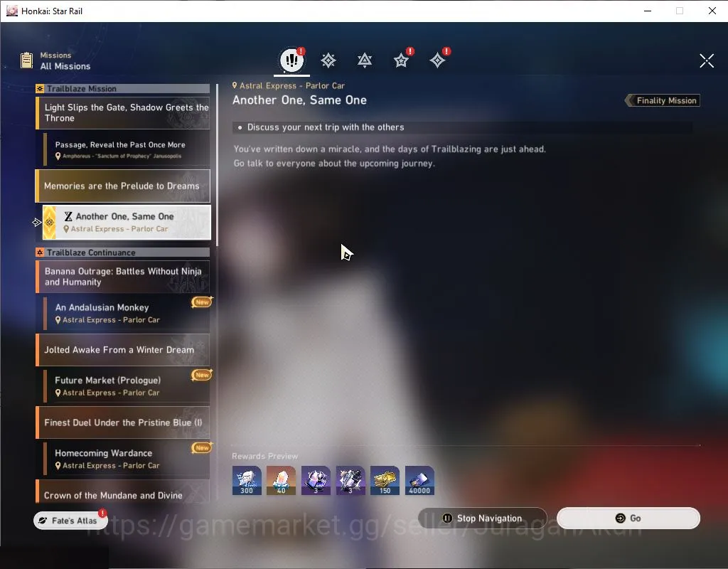Click the New badge on An Andalusian Monkey
The image size is (728, 569).
[x=201, y=302]
